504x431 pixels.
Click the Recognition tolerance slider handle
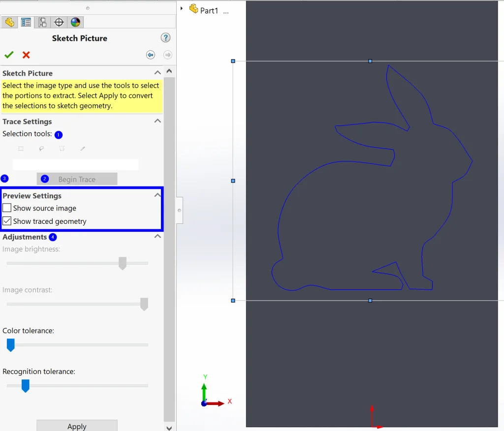coord(26,386)
